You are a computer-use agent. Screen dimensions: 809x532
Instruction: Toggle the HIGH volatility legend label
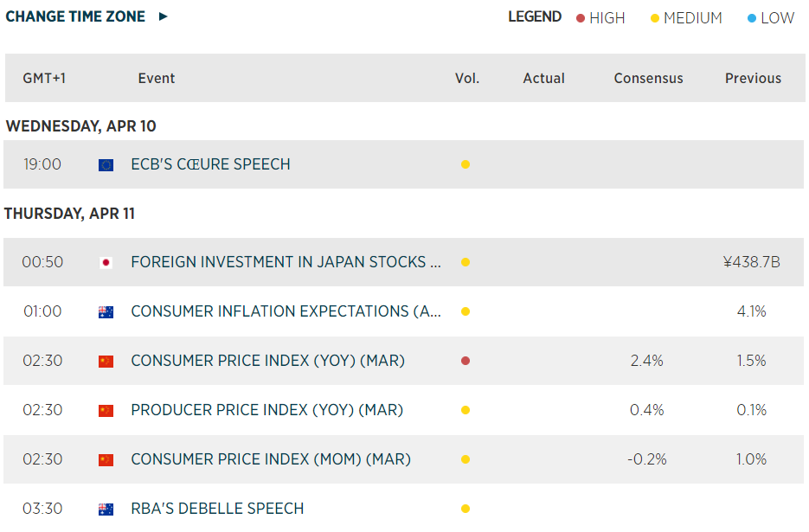pyautogui.click(x=607, y=18)
